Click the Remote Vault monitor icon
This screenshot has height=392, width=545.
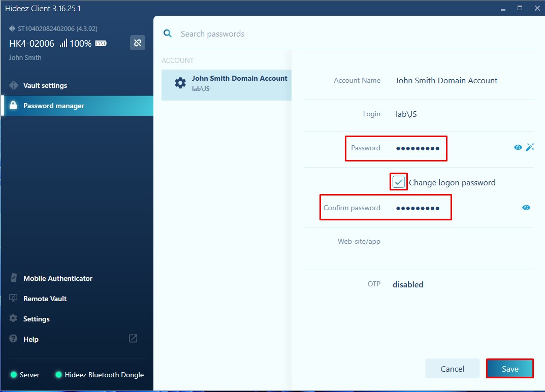tap(14, 299)
